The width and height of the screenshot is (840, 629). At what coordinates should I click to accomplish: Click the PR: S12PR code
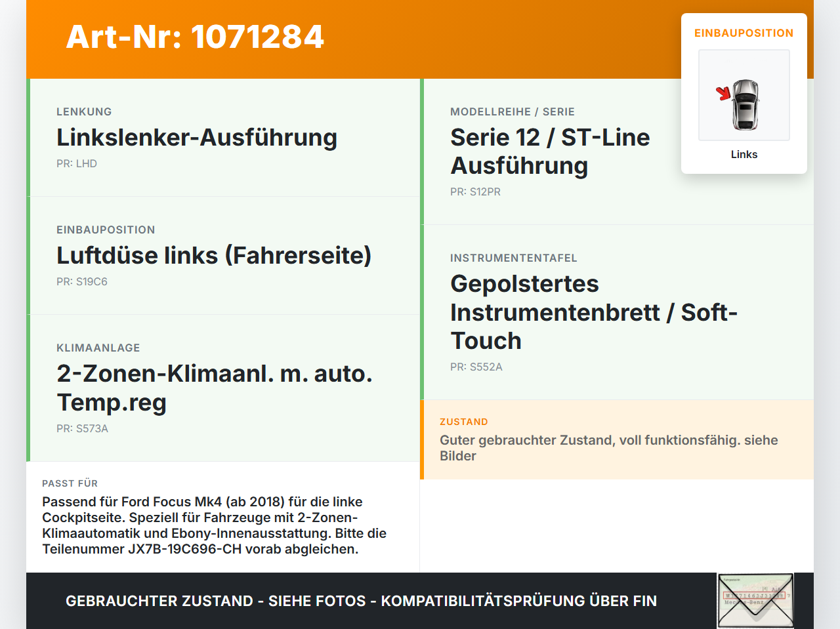point(475,192)
